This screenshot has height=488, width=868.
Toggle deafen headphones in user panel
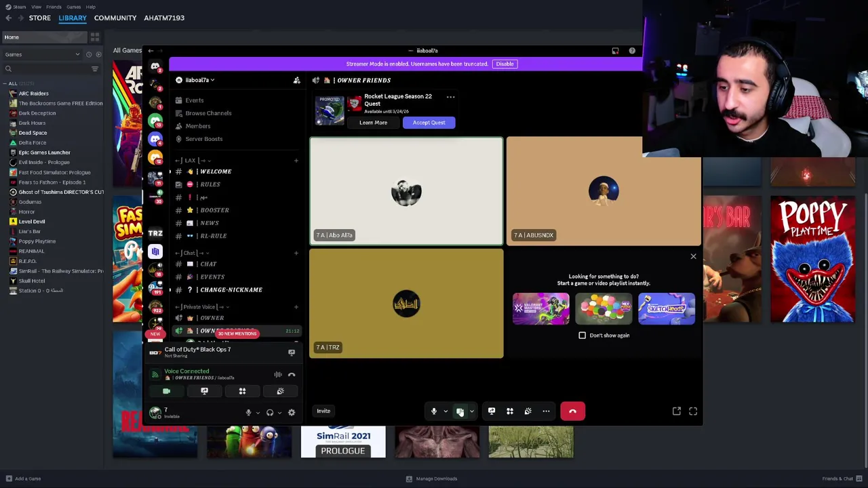pos(270,413)
